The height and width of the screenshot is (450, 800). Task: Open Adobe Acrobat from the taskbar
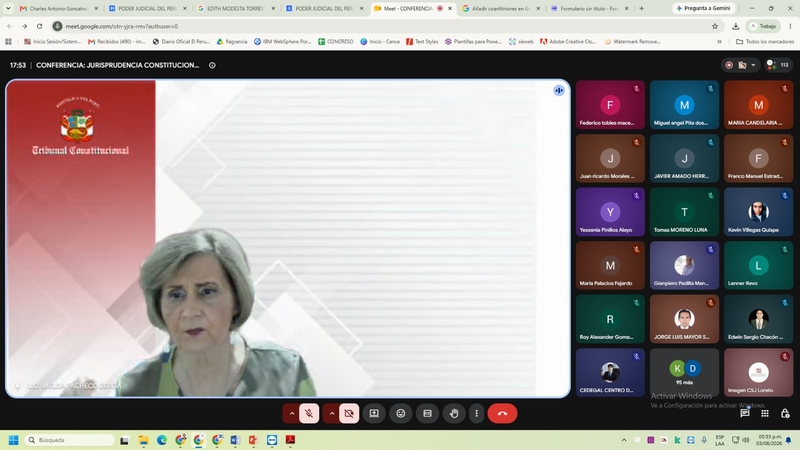coord(290,440)
